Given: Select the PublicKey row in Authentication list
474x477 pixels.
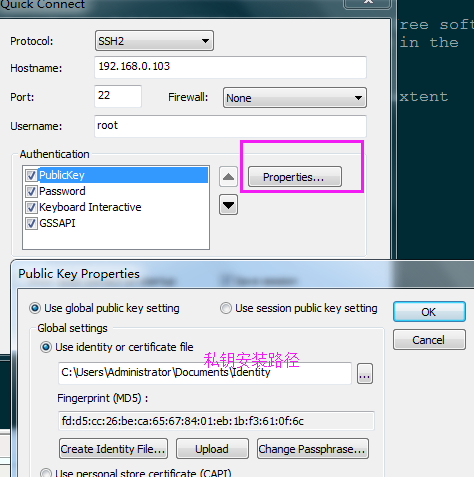Looking at the screenshot, I should 123,175.
